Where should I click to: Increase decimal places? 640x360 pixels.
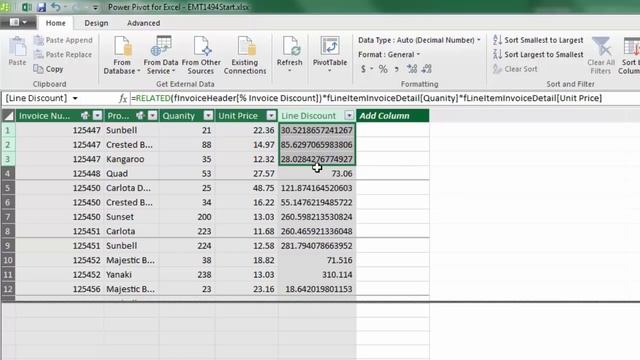click(x=412, y=69)
